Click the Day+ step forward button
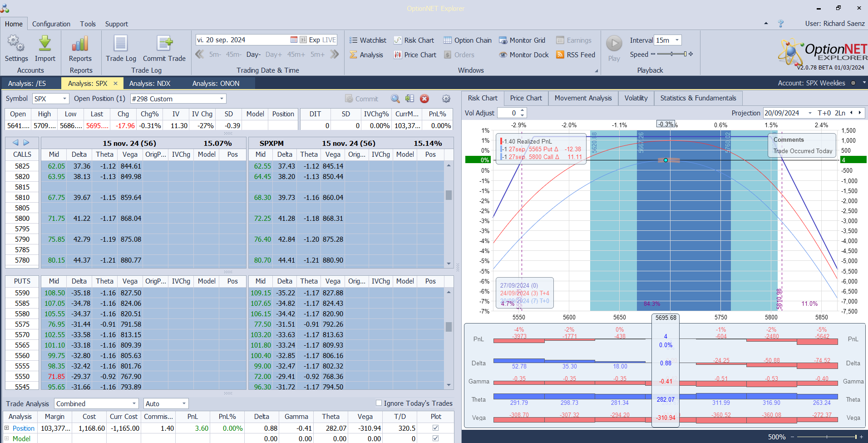The width and height of the screenshot is (868, 443). coord(274,55)
